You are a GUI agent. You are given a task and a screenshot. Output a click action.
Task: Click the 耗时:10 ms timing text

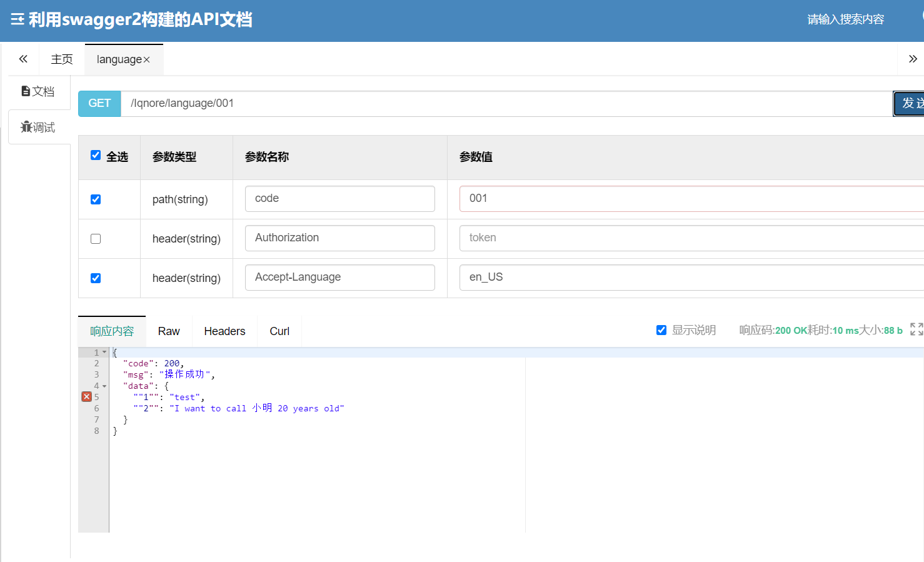[x=833, y=330]
